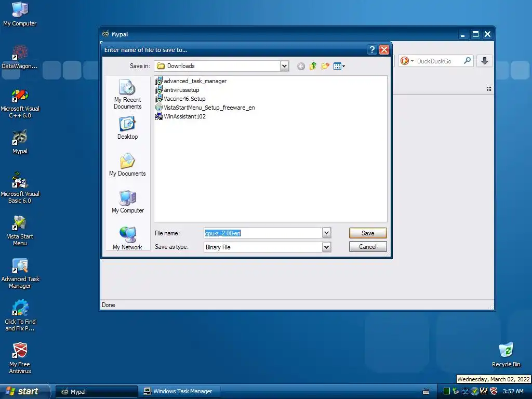
Task: Click the File name input field
Action: click(263, 233)
